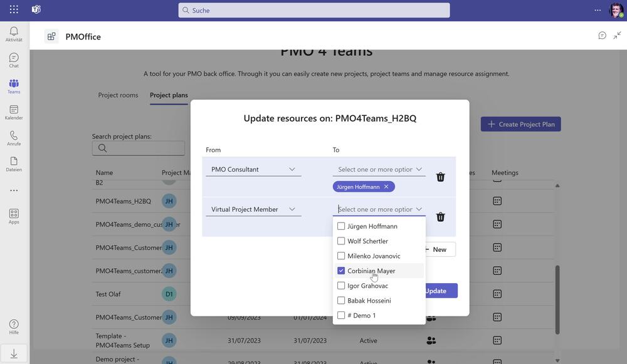Open the Apps icon in sidebar
The height and width of the screenshot is (364, 627).
tap(14, 216)
